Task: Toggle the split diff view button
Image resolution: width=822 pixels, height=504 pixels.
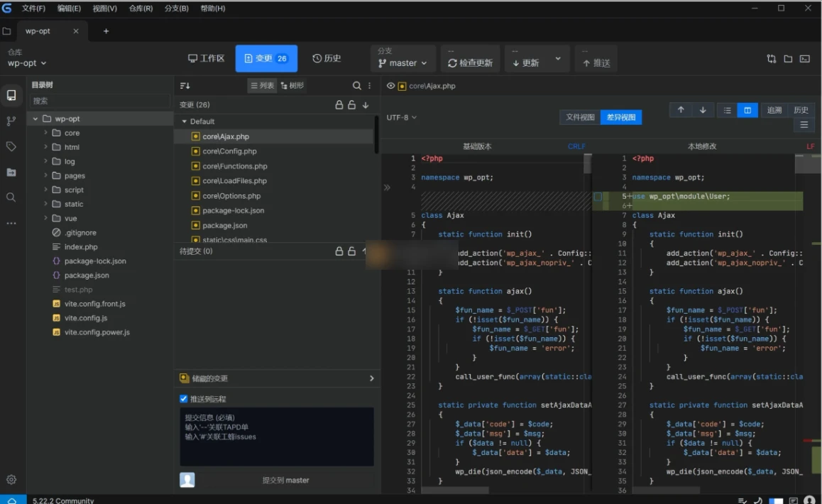Action: pyautogui.click(x=747, y=110)
